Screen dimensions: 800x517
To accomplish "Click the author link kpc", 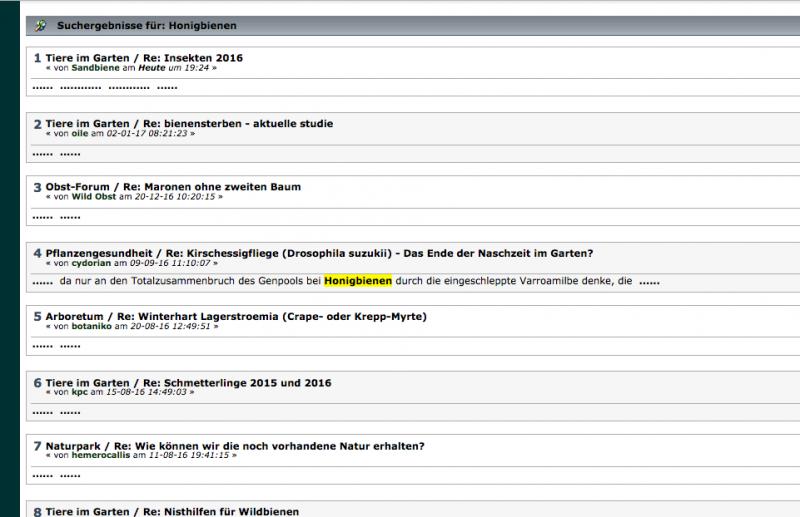I will pyautogui.click(x=79, y=392).
